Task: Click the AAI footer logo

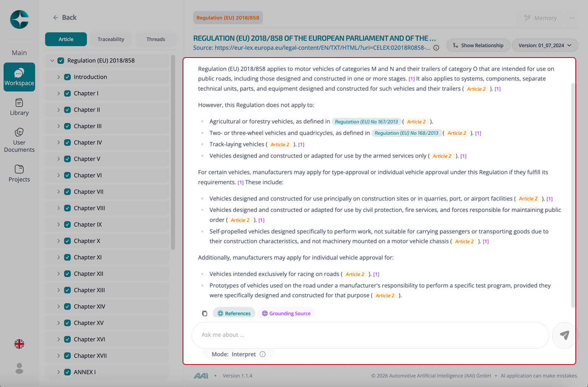Action: tap(201, 376)
